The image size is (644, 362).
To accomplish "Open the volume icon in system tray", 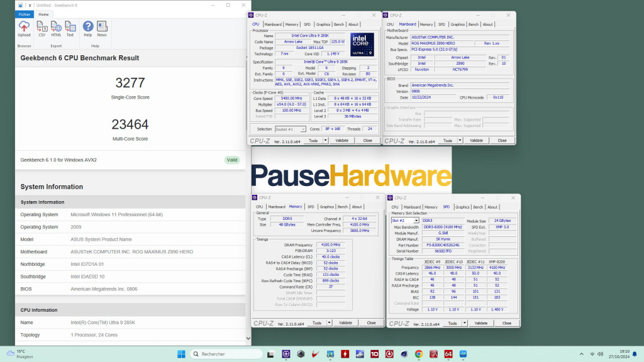I will 601,354.
